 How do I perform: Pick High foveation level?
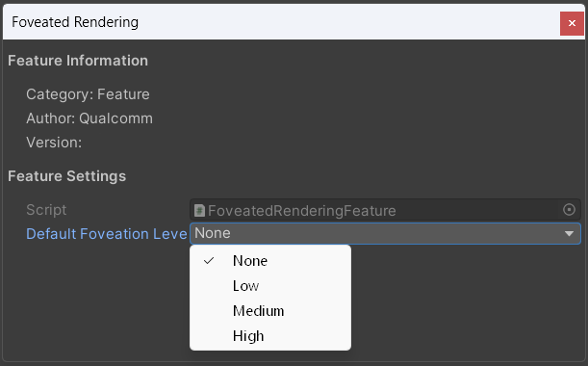(x=270, y=336)
